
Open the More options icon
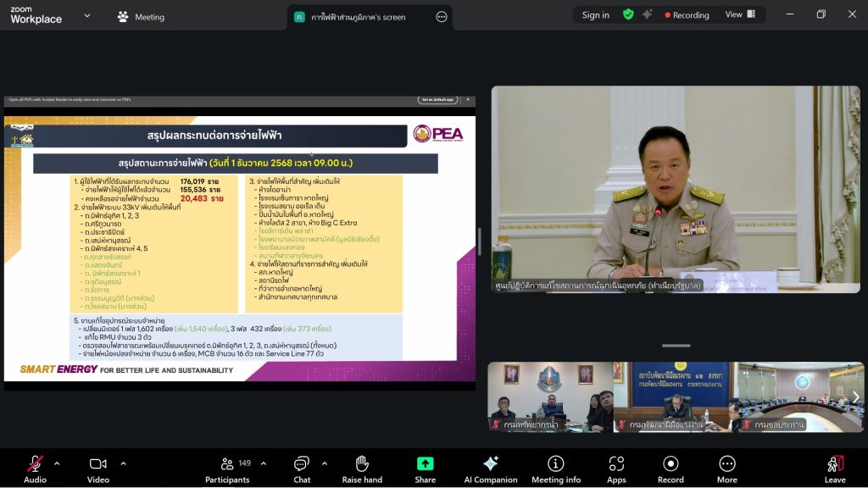click(726, 463)
